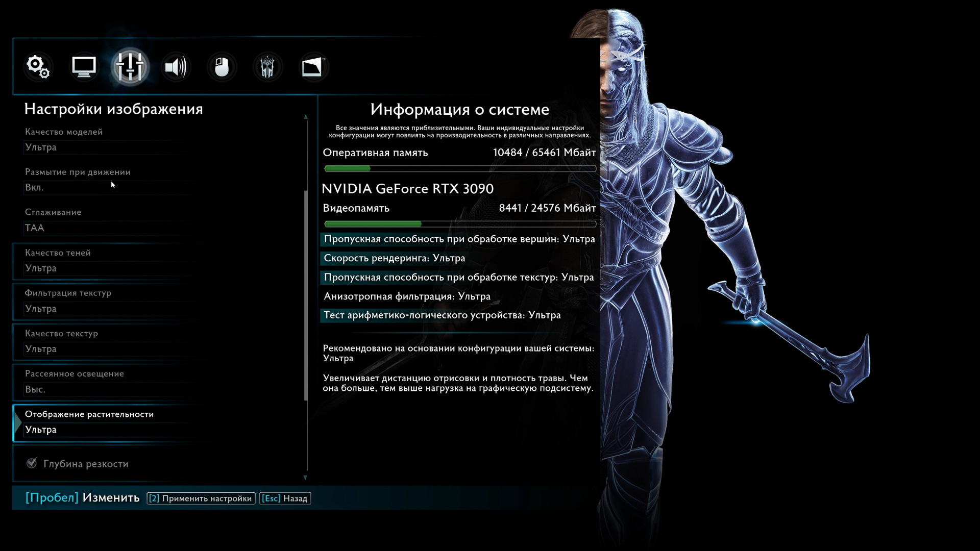Change the Размытие при движении setting
Viewport: 980px width, 551px height.
(x=158, y=180)
